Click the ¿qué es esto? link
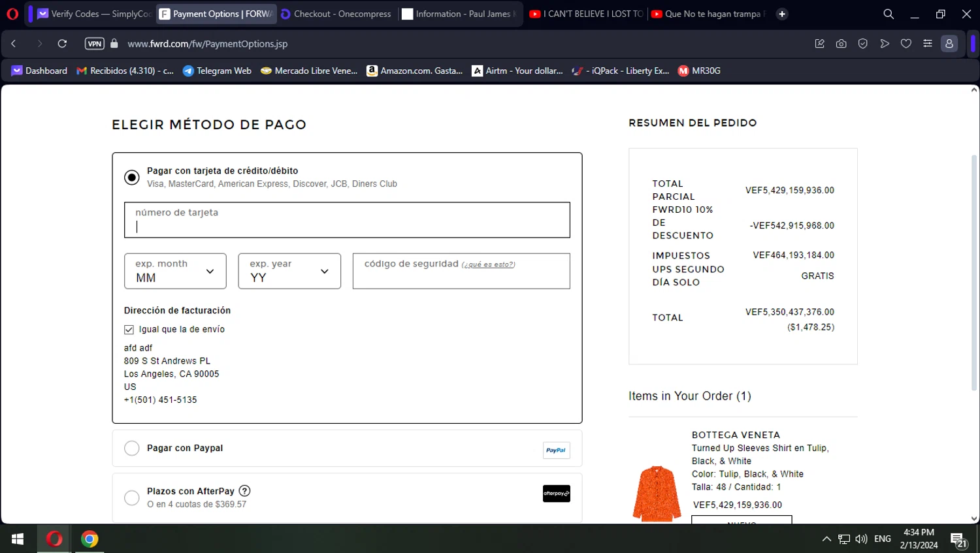Viewport: 980px width, 553px height. pyautogui.click(x=489, y=264)
